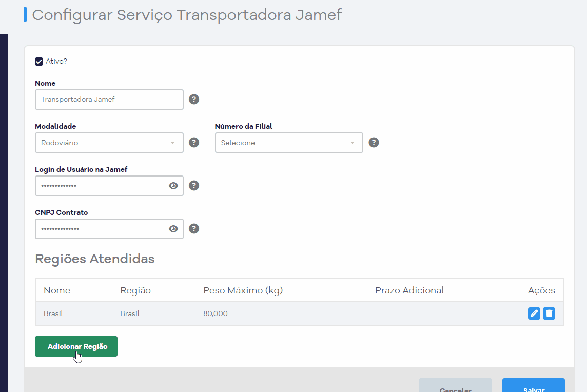
Task: Click the Adicionar Região button
Action: (76, 346)
